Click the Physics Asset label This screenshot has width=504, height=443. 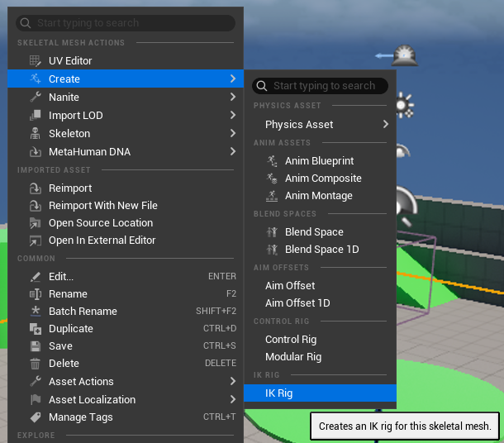click(x=299, y=125)
